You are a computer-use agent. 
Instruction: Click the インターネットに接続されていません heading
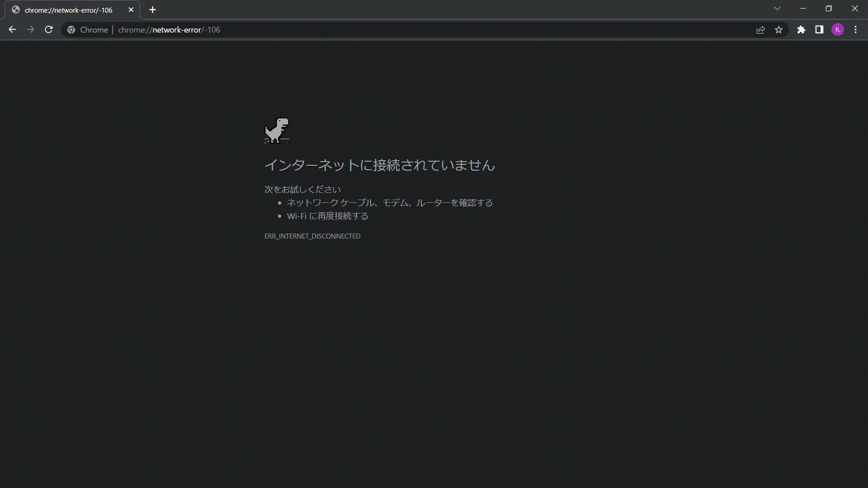click(380, 165)
